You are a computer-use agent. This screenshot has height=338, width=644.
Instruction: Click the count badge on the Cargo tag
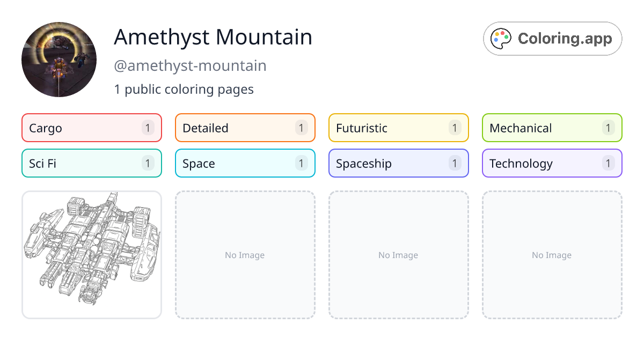click(148, 128)
